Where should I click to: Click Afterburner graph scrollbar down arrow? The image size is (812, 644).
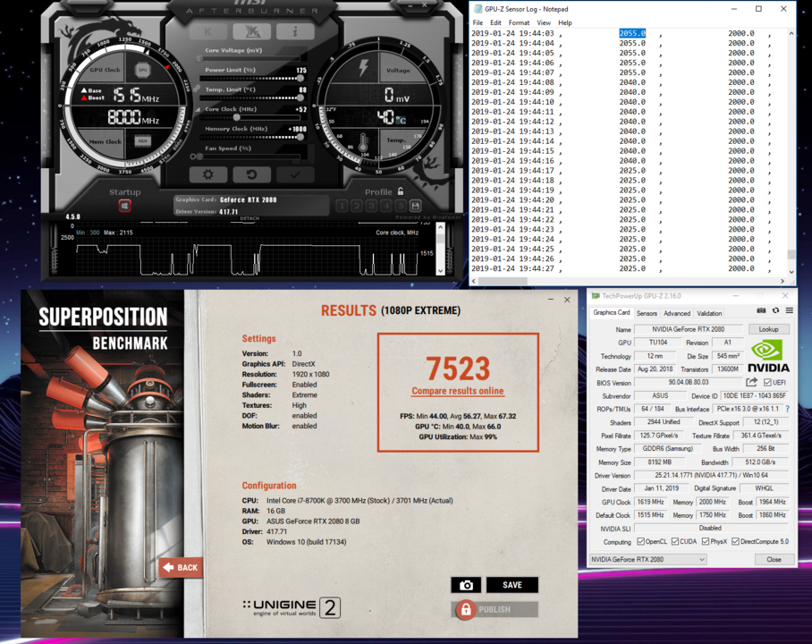(440, 270)
